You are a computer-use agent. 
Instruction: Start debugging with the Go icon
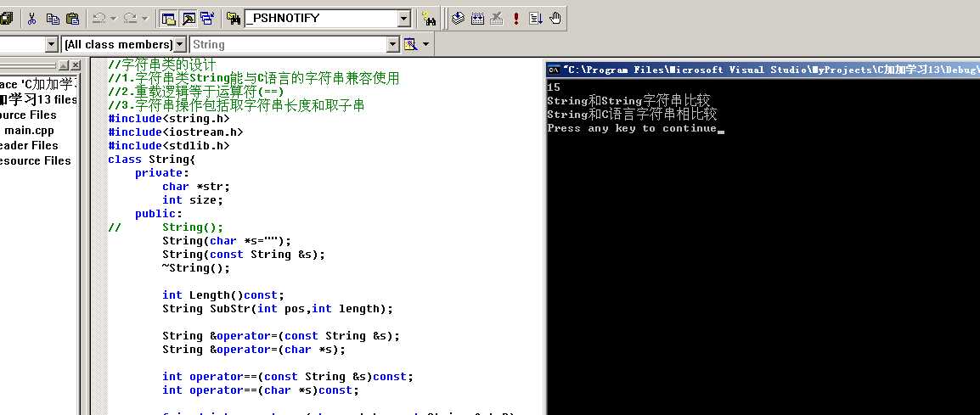click(536, 18)
